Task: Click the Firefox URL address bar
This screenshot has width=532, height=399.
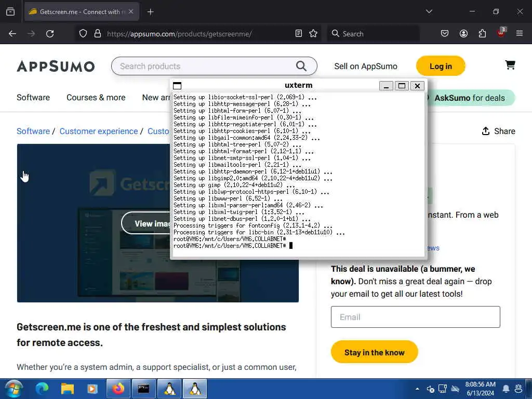Action: pyautogui.click(x=198, y=34)
